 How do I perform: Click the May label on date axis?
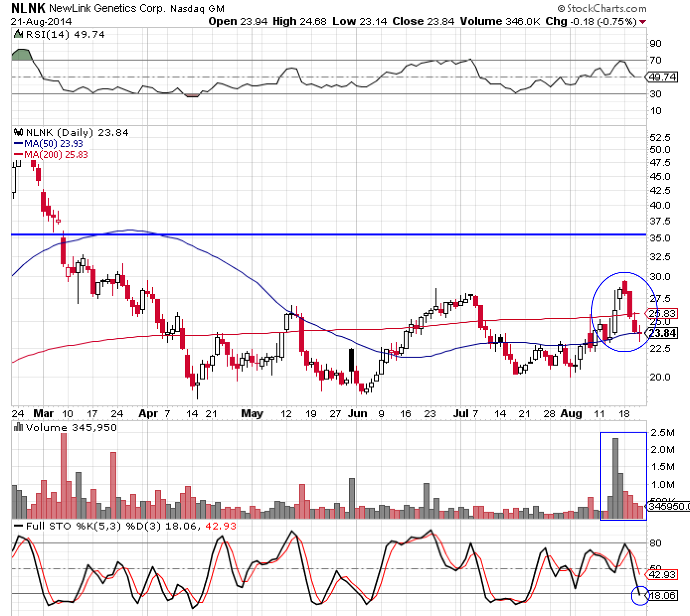252,413
